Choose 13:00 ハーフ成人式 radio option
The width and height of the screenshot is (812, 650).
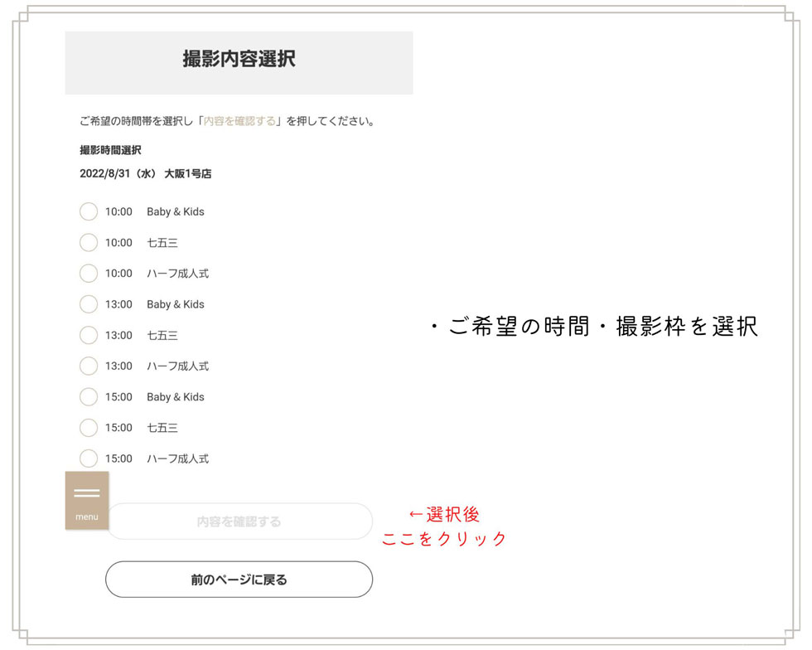89,366
